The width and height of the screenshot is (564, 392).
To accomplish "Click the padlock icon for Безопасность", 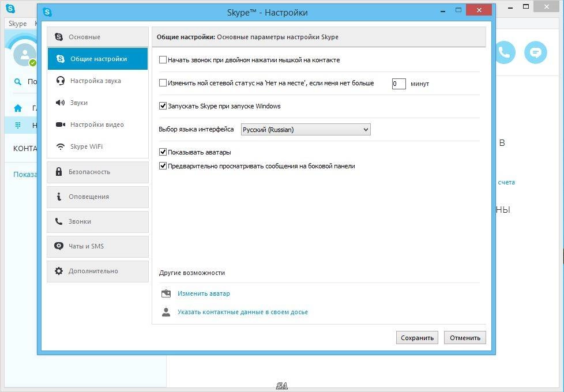I will (59, 172).
